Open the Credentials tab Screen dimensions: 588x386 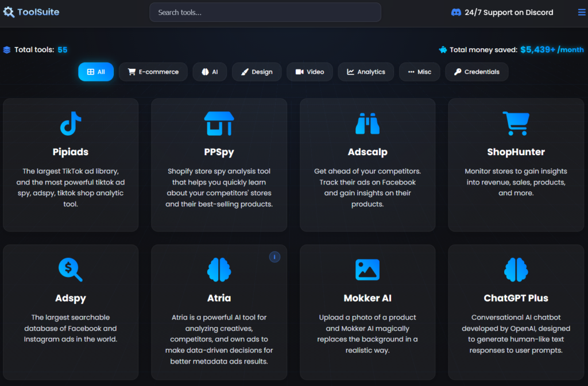coord(476,72)
